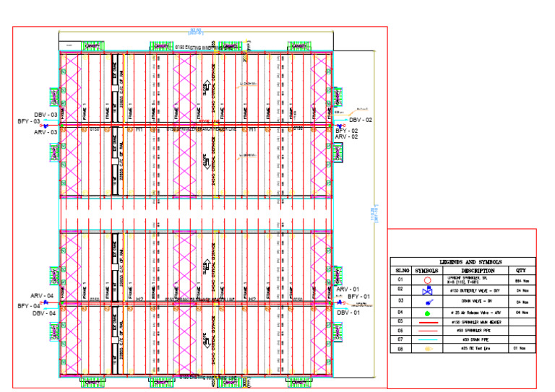Click the 'SYMBOLS' column header
The height and width of the screenshot is (392, 555).
[426, 271]
